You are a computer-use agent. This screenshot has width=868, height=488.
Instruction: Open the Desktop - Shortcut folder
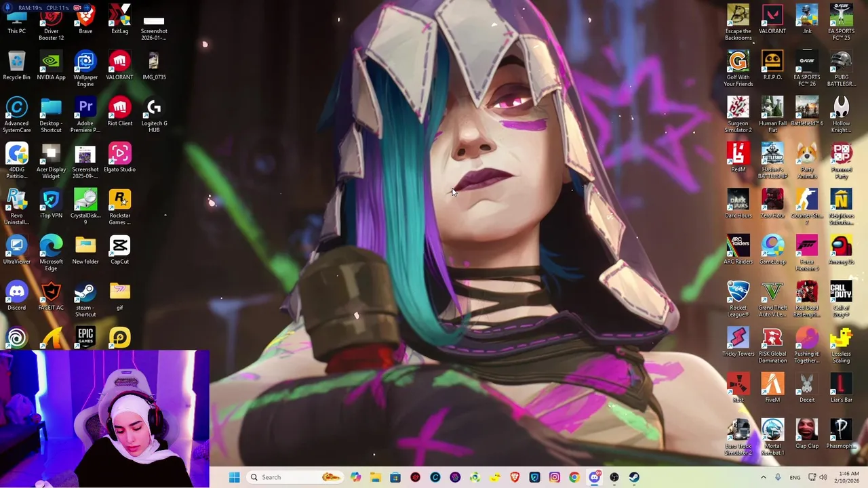click(51, 115)
